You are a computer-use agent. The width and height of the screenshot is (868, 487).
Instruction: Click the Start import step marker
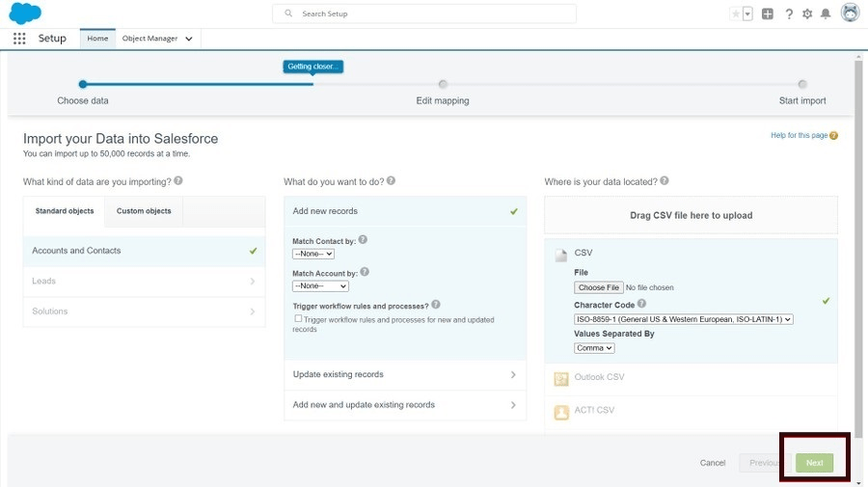802,84
